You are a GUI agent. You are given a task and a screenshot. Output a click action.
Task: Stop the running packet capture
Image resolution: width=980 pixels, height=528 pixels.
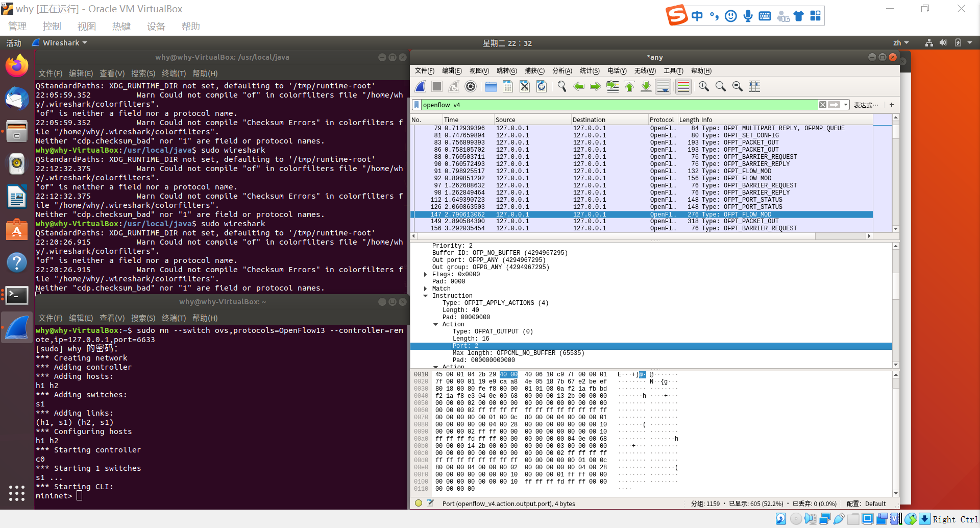click(437, 87)
